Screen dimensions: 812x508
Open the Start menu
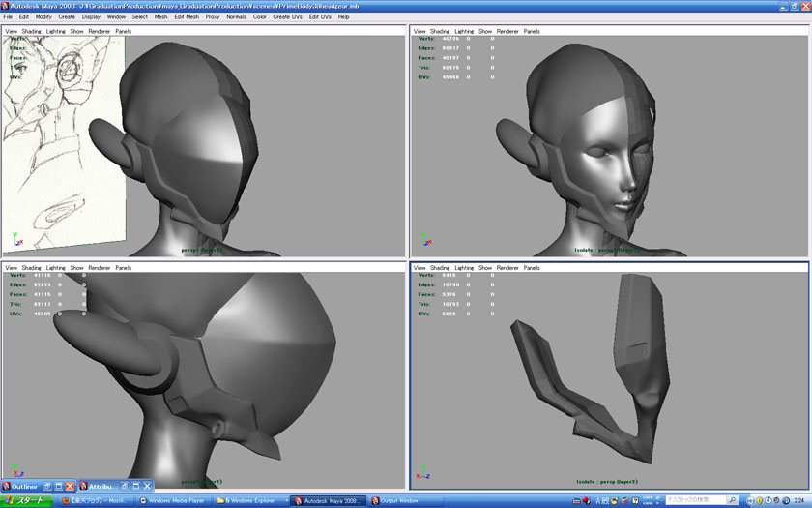click(25, 501)
